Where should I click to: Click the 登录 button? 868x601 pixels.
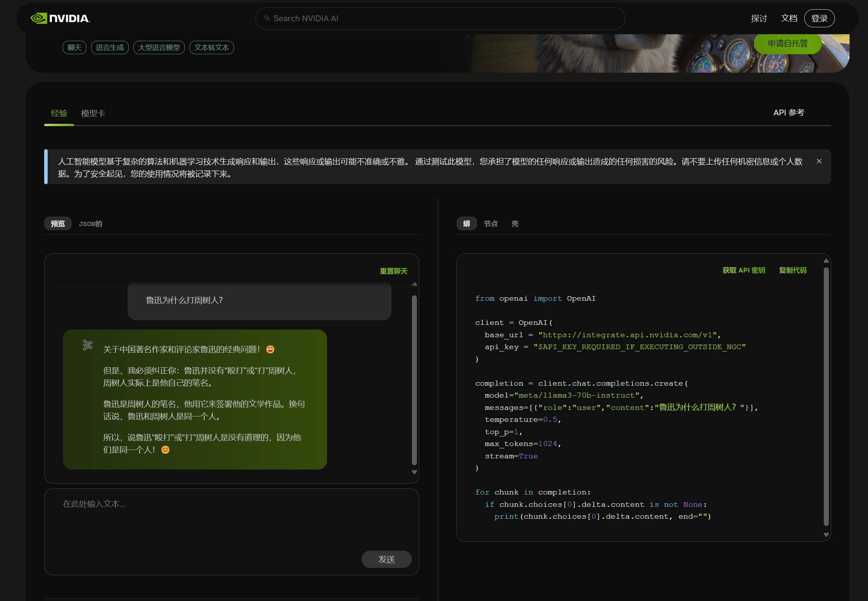[820, 18]
